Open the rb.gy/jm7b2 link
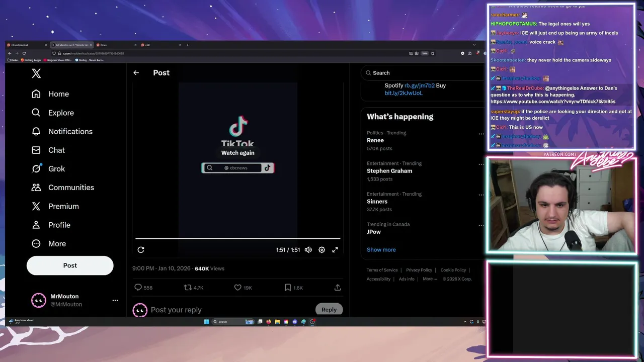The width and height of the screenshot is (644, 362). (420, 85)
